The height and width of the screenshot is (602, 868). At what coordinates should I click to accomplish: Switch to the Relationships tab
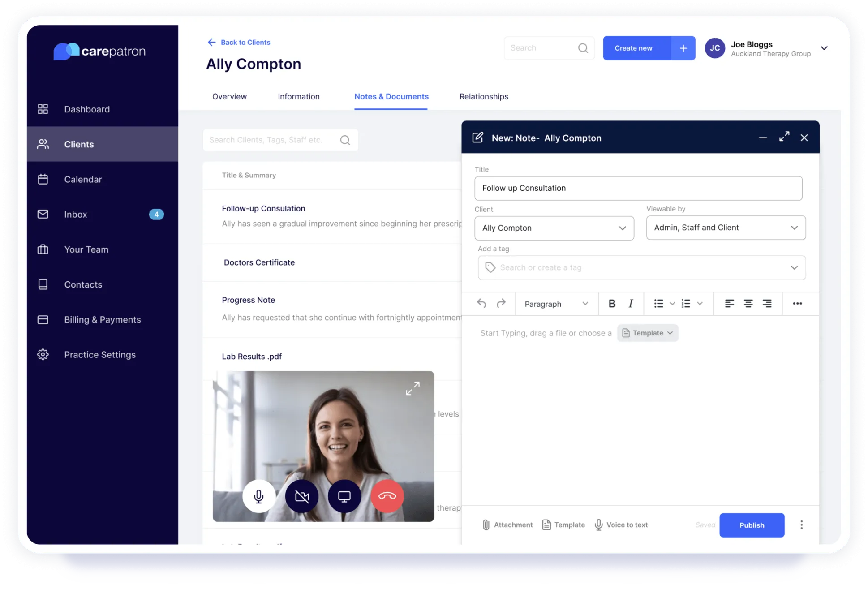(483, 96)
